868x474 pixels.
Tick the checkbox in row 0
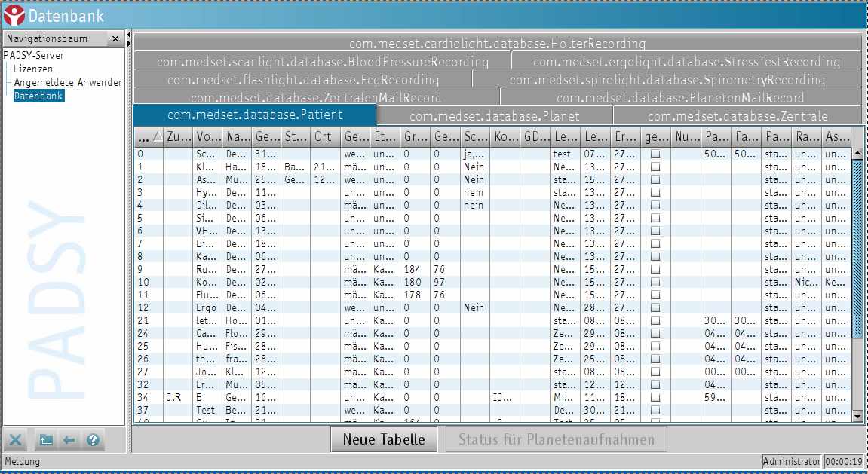(655, 154)
